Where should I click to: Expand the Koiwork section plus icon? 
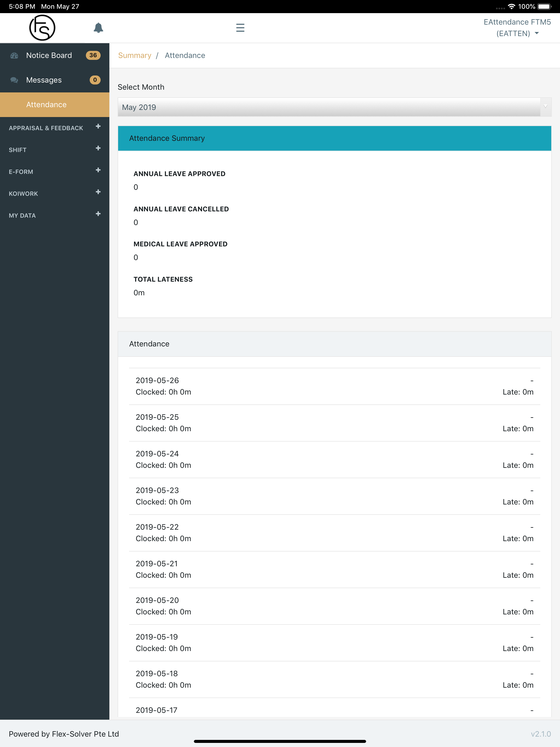pos(98,192)
